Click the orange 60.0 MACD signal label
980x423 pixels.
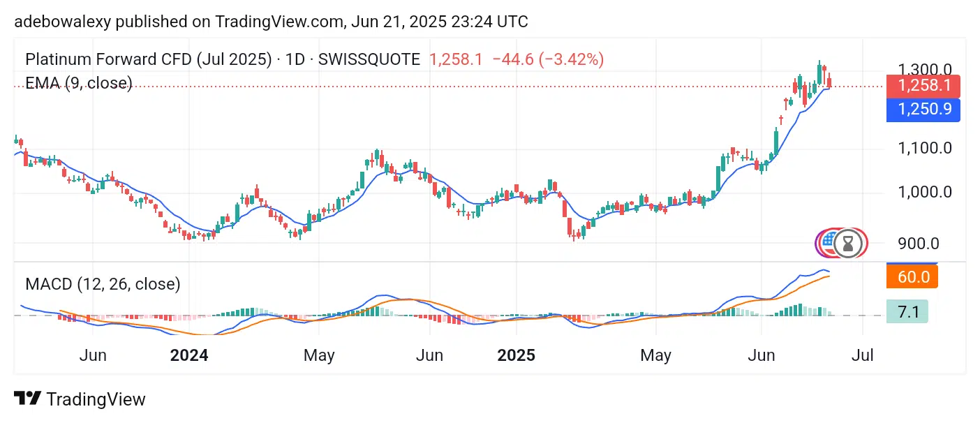pyautogui.click(x=912, y=276)
